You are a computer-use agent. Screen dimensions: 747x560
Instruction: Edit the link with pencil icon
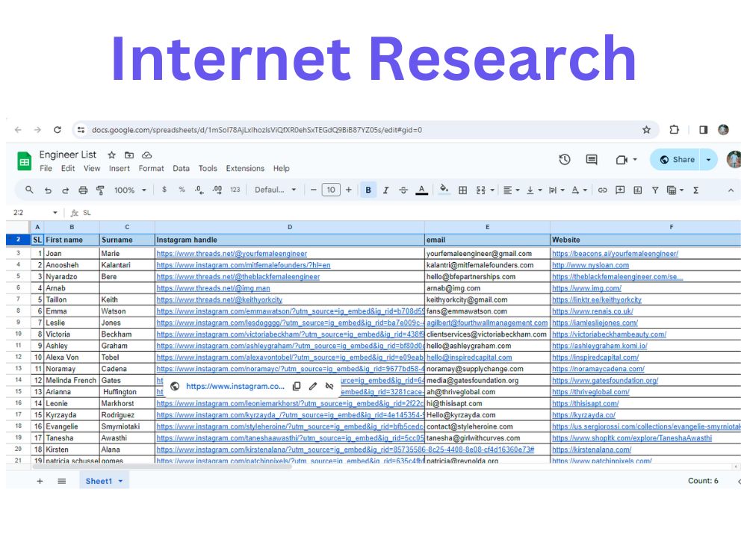(x=312, y=386)
